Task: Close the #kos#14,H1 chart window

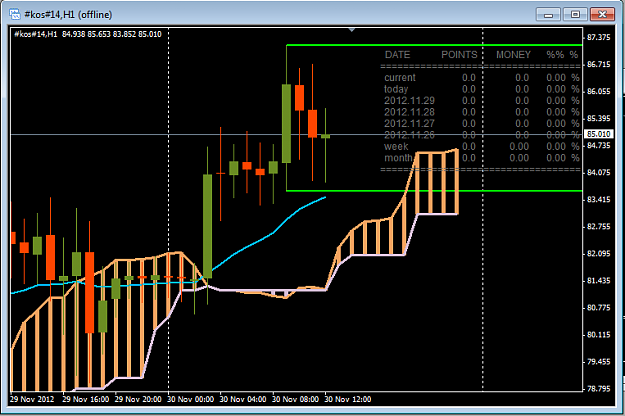Action: point(602,14)
